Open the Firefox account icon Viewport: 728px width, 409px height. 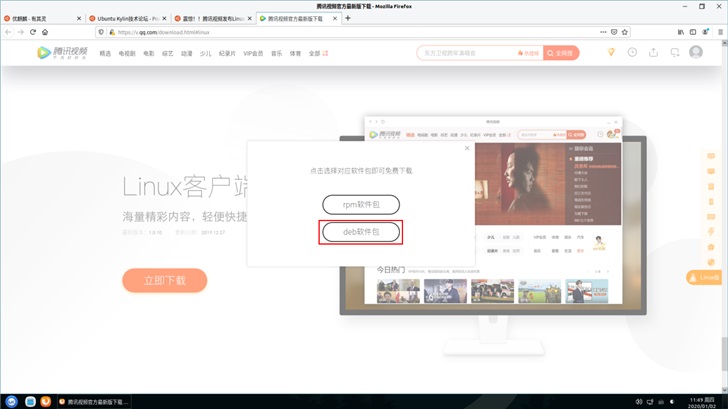[705, 32]
